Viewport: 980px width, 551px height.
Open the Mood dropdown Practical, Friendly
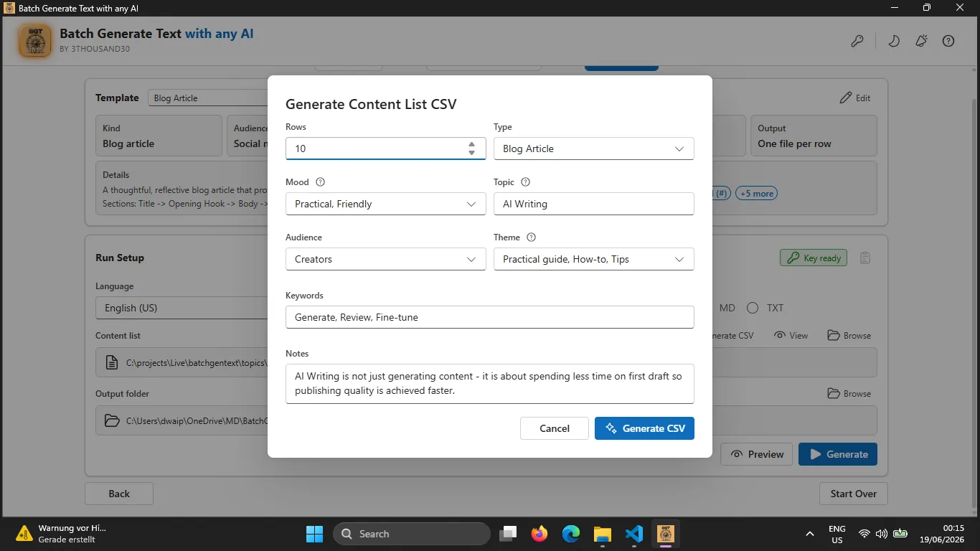[386, 204]
